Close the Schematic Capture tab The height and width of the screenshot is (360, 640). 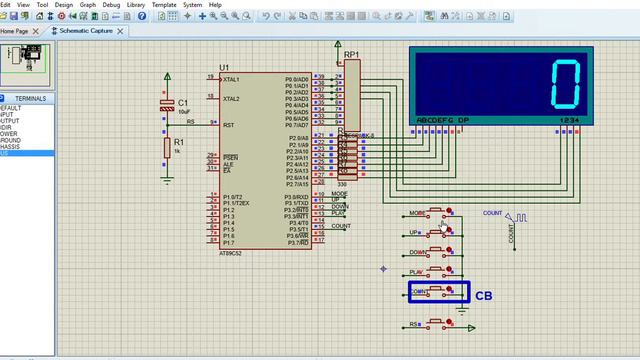(x=120, y=31)
